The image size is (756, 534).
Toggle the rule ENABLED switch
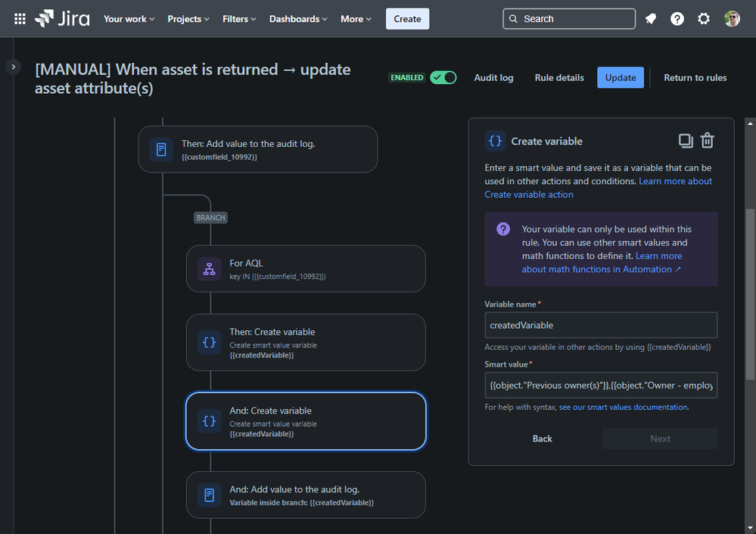click(443, 78)
